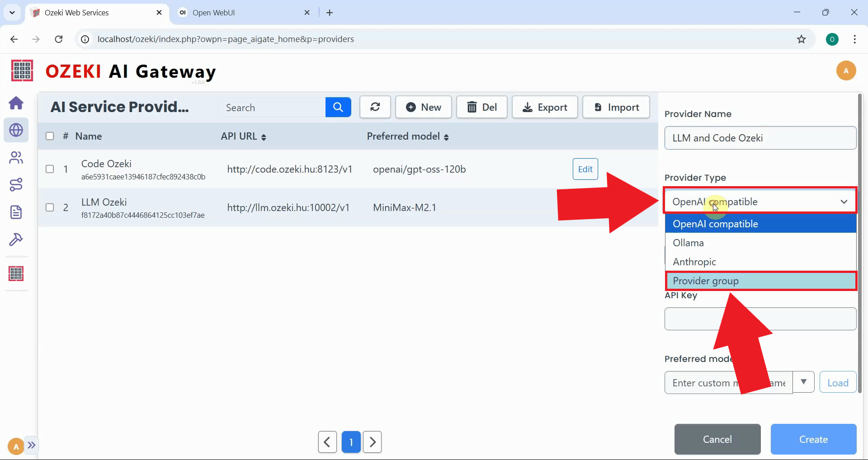Image resolution: width=868 pixels, height=460 pixels.
Task: Choose Provider group from dropdown list
Action: point(760,281)
